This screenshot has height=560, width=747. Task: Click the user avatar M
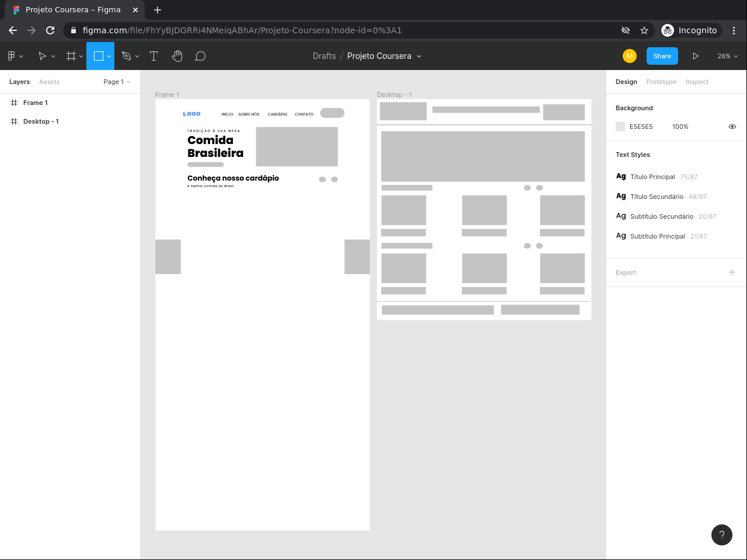tap(630, 56)
